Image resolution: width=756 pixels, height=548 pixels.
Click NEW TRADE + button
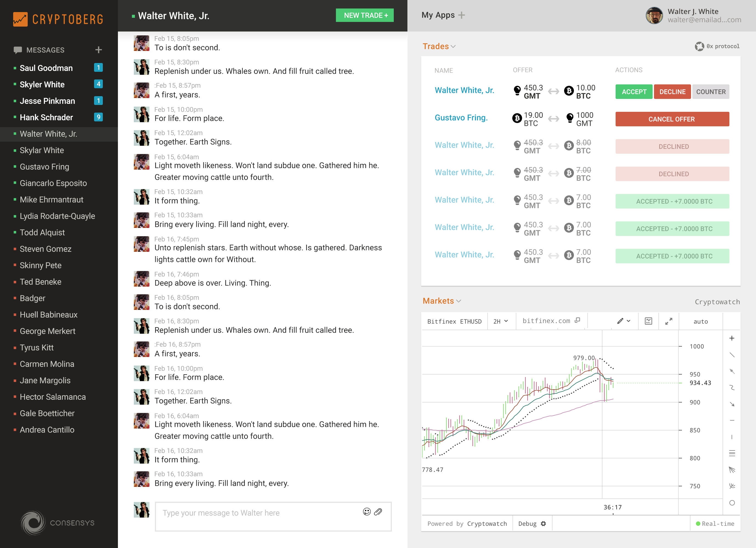tap(364, 15)
